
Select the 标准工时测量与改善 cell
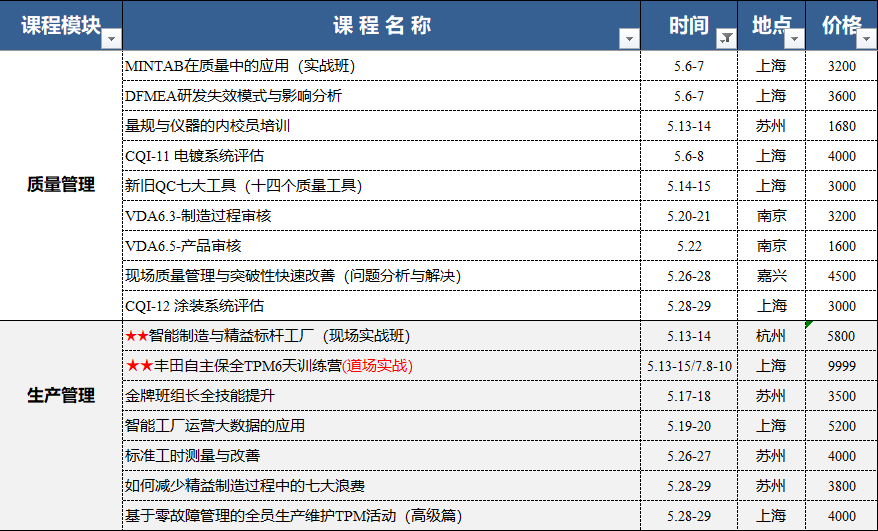pyautogui.click(x=381, y=456)
